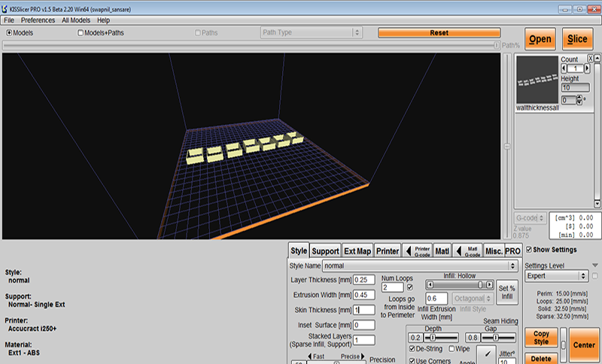The width and height of the screenshot is (602, 364).
Task: Decrease model Count with left arrow
Action: tap(564, 68)
